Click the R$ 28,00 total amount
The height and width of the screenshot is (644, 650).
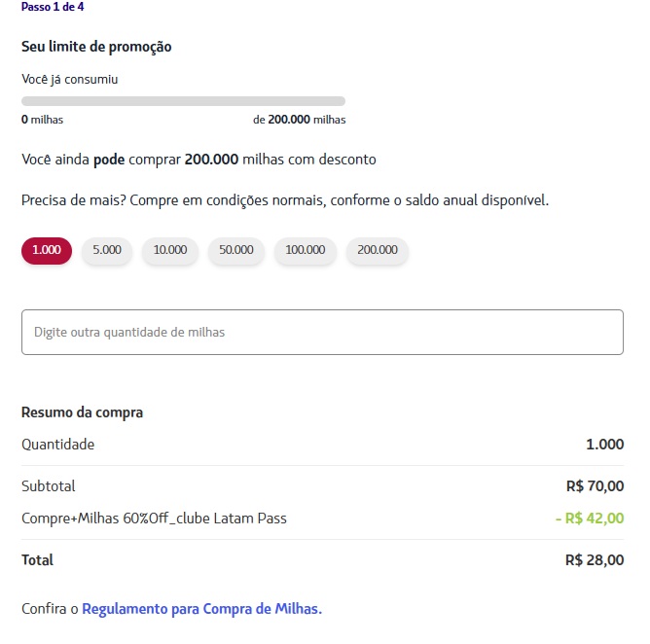coord(595,560)
